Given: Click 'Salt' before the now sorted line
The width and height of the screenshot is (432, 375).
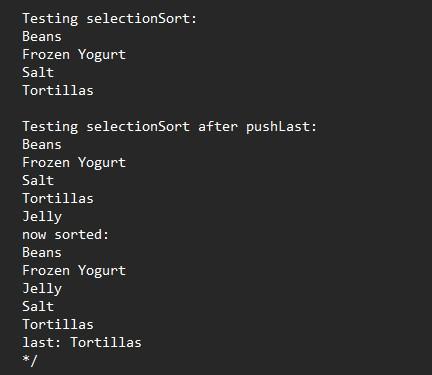Looking at the screenshot, I should (x=38, y=180).
